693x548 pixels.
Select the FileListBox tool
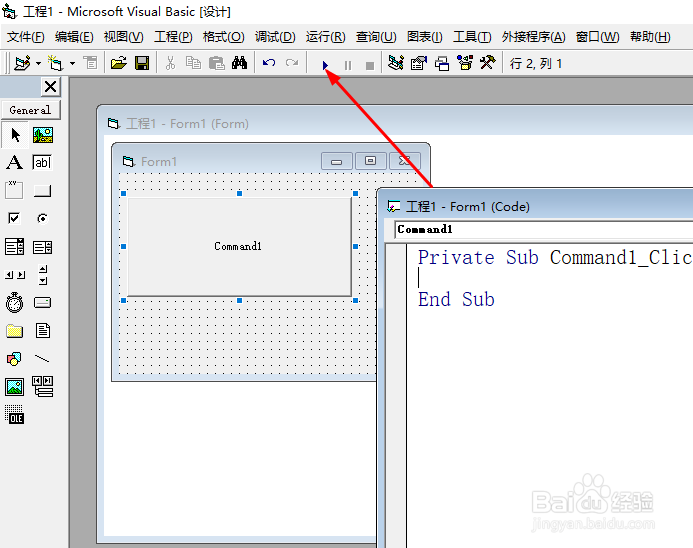tap(43, 331)
